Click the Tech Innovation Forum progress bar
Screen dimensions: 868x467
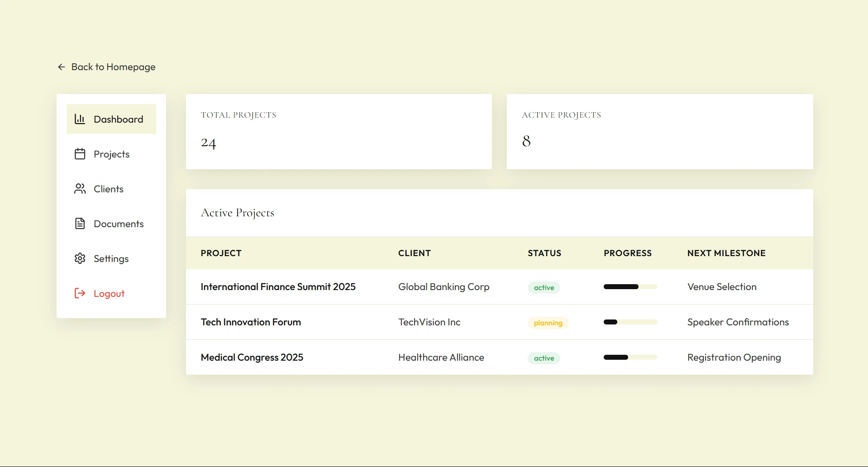[x=630, y=322]
